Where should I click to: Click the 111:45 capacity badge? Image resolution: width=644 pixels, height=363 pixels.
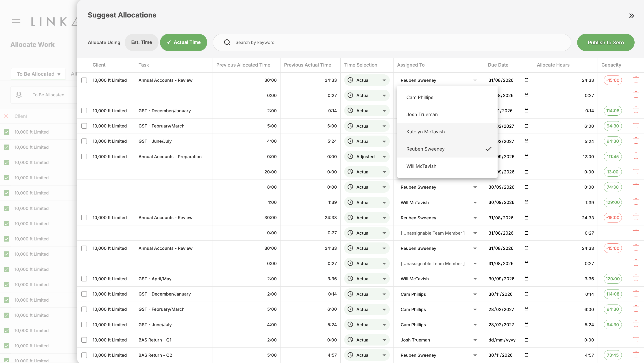click(613, 157)
